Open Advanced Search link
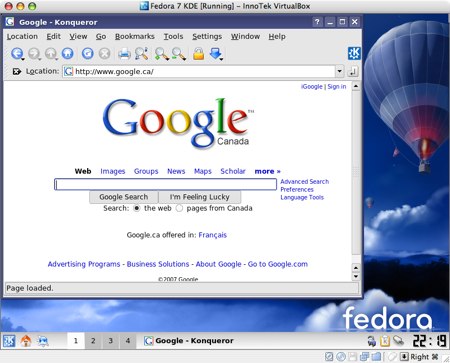This screenshot has width=450, height=363. click(305, 182)
